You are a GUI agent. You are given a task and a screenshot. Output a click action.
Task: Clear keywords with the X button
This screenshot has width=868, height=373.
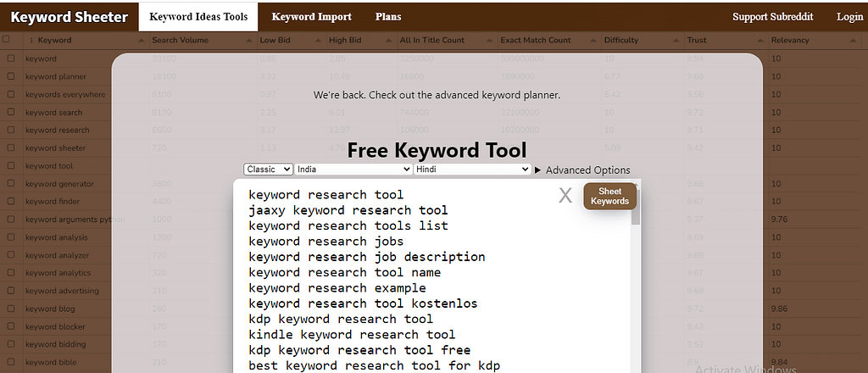565,195
